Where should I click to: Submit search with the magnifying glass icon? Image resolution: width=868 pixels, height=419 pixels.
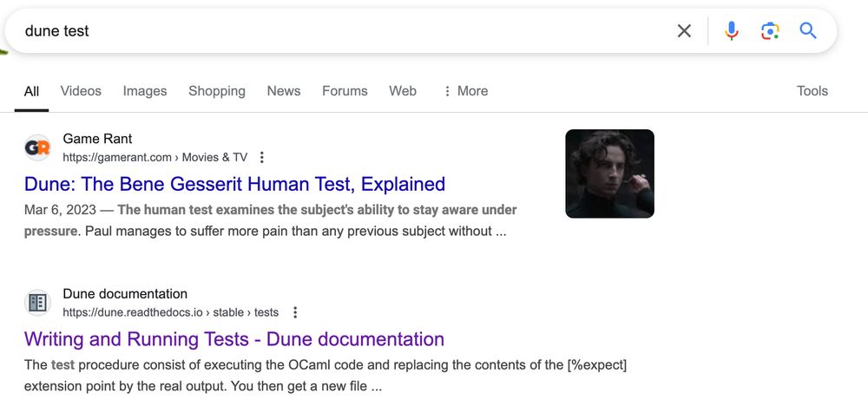click(808, 30)
